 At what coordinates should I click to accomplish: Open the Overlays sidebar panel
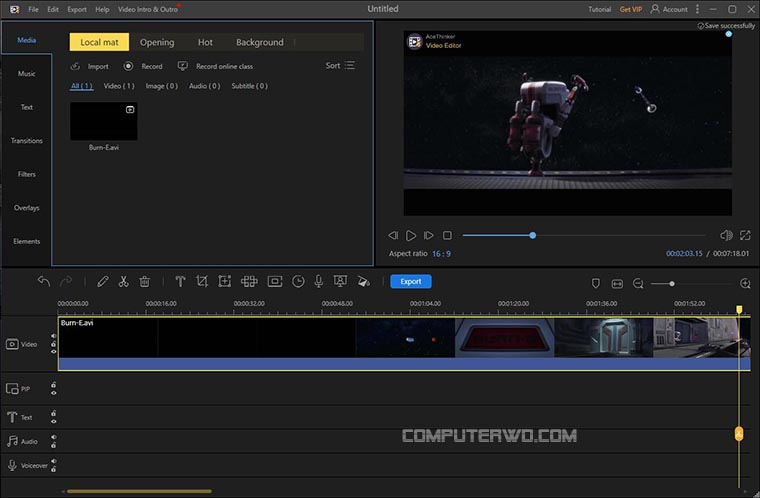click(27, 208)
